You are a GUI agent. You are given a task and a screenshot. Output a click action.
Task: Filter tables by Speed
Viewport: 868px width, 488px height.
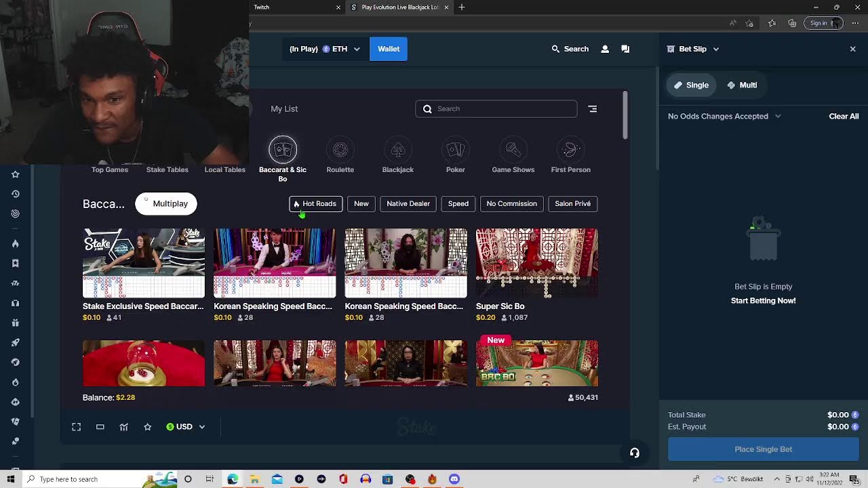tap(458, 204)
